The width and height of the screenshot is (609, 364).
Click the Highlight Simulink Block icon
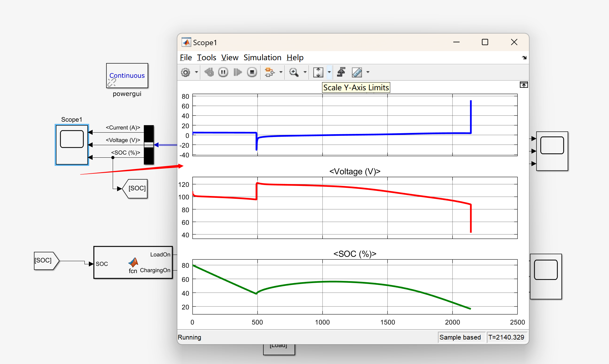coord(270,72)
